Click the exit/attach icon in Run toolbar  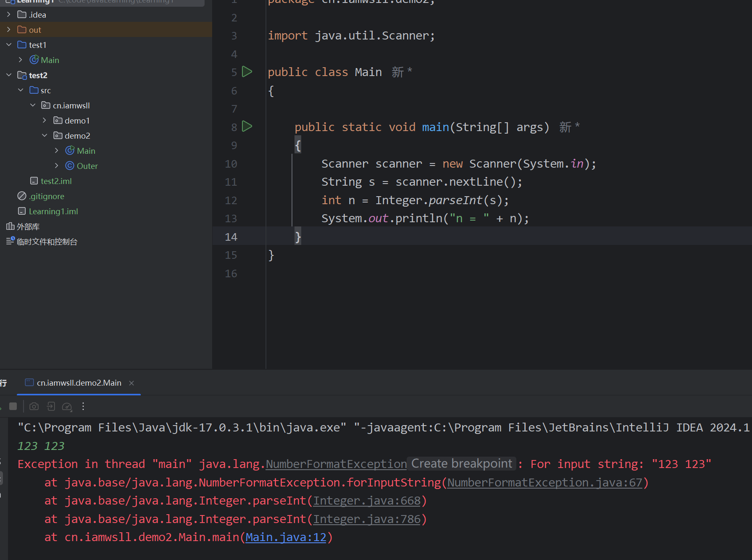(51, 406)
